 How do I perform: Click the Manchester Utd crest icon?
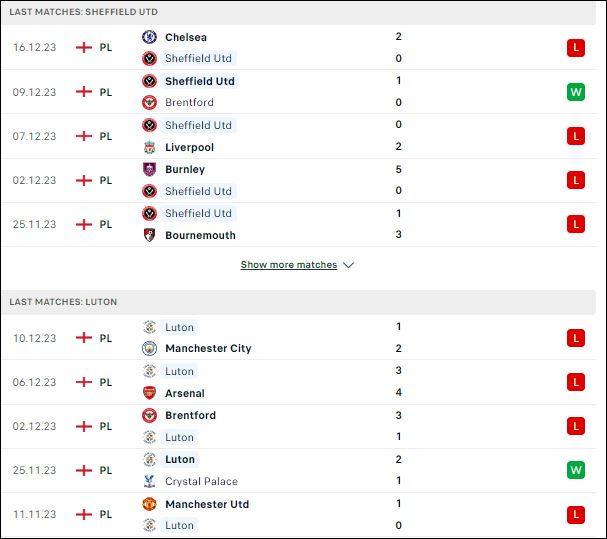point(149,504)
